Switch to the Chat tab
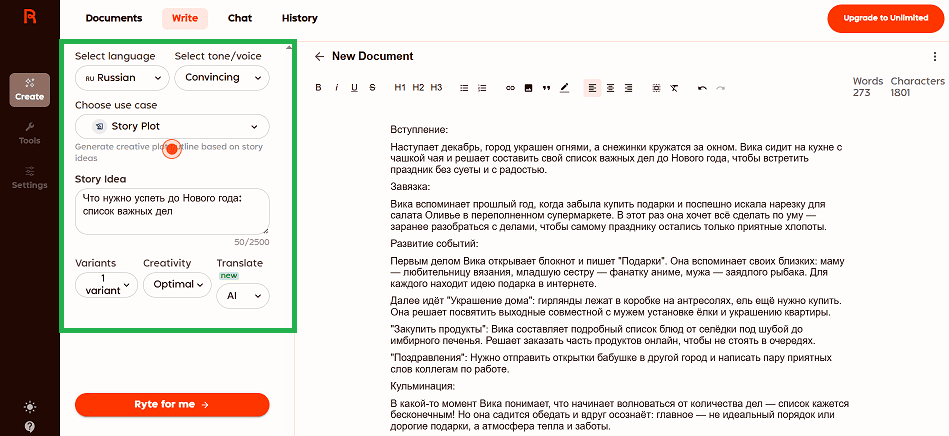949x436 pixels. point(240,18)
